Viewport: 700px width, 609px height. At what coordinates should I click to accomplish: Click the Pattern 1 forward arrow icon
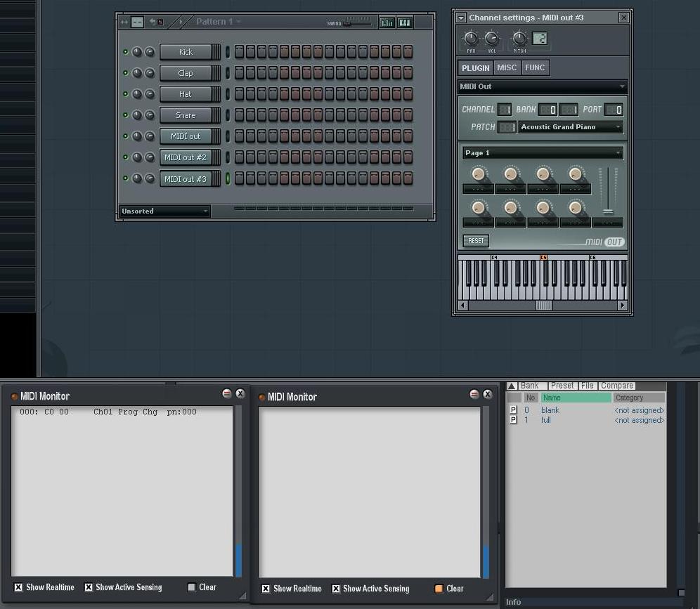point(181,21)
